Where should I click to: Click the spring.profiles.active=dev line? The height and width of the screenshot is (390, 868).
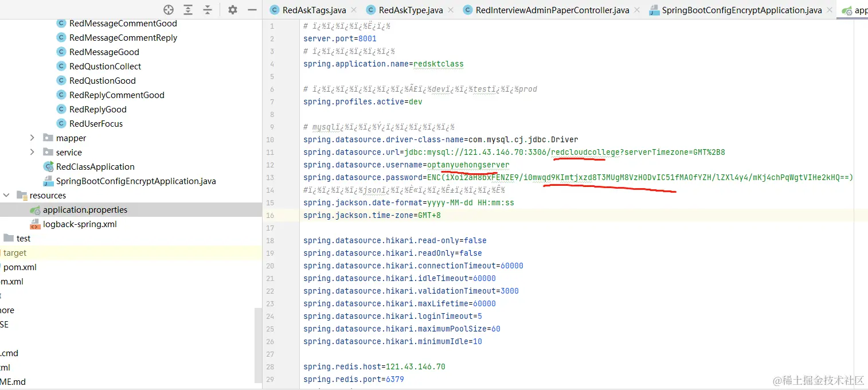(363, 102)
